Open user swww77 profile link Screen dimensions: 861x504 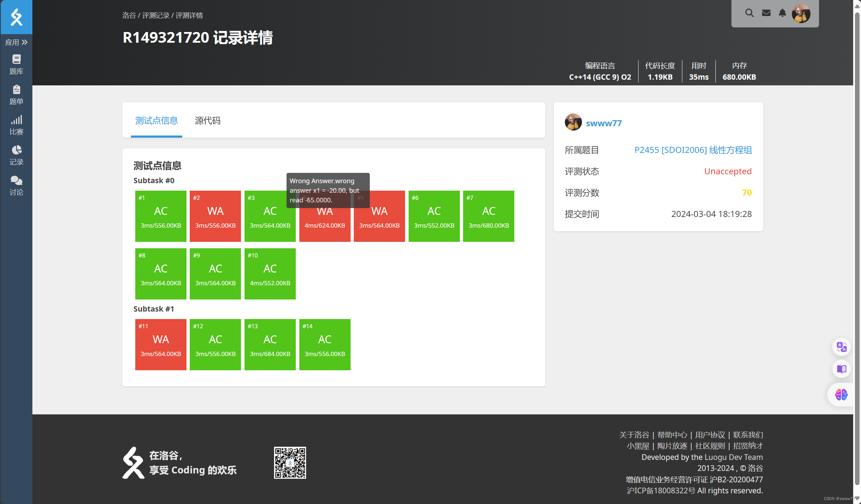point(603,123)
